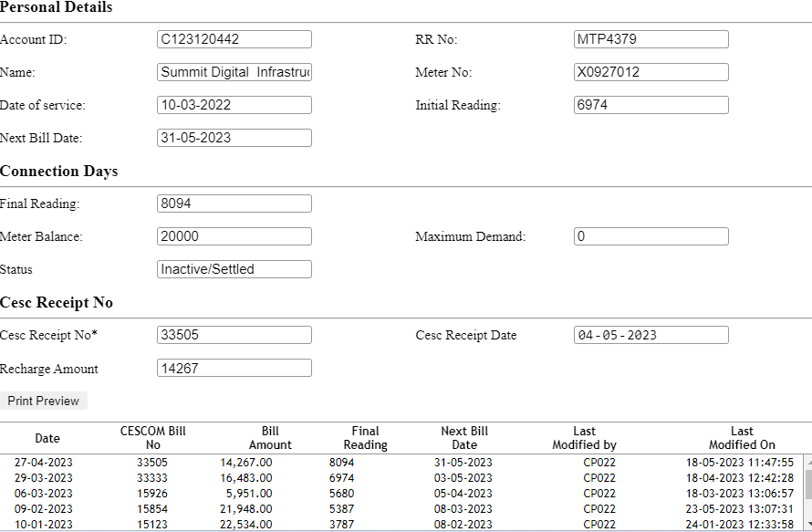Select the row dated 29-03-2023
This screenshot has height=532, width=812.
pos(401,478)
